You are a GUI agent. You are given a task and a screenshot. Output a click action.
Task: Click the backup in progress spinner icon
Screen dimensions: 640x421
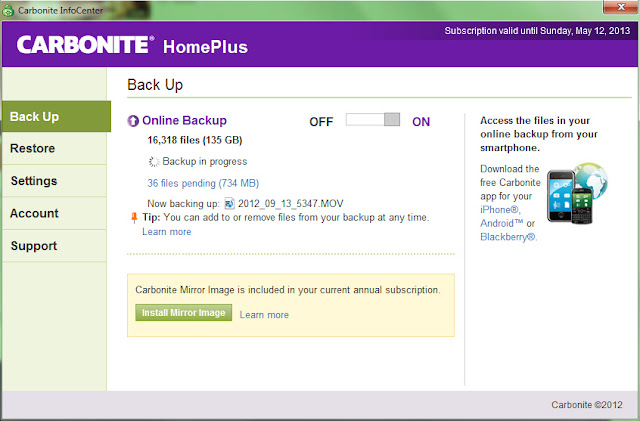154,162
